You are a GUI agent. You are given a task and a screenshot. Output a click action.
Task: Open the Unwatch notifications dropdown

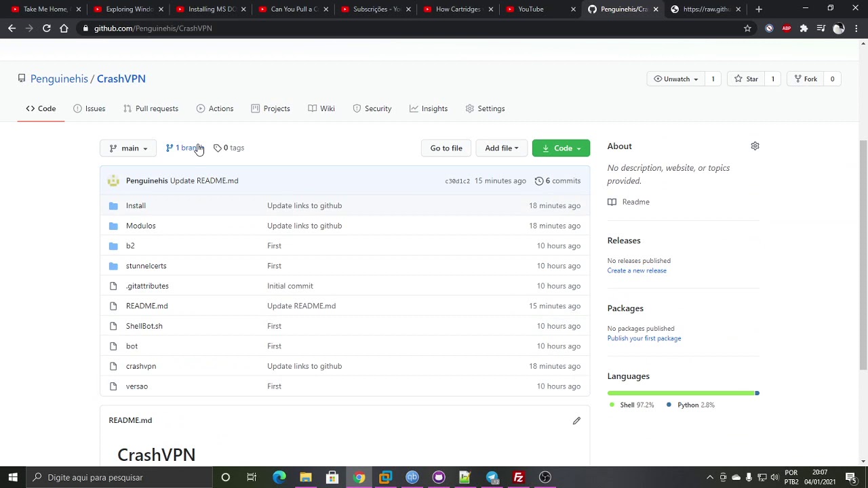point(675,79)
